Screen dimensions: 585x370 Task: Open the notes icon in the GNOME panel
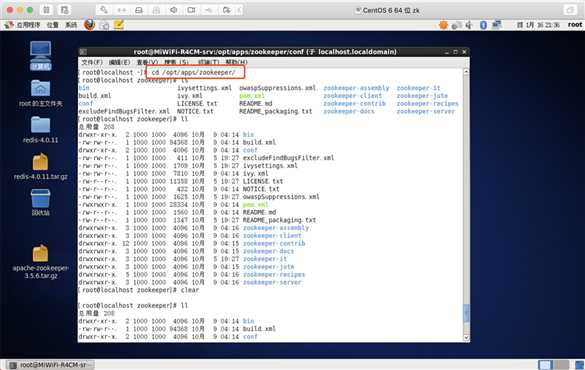point(119,25)
